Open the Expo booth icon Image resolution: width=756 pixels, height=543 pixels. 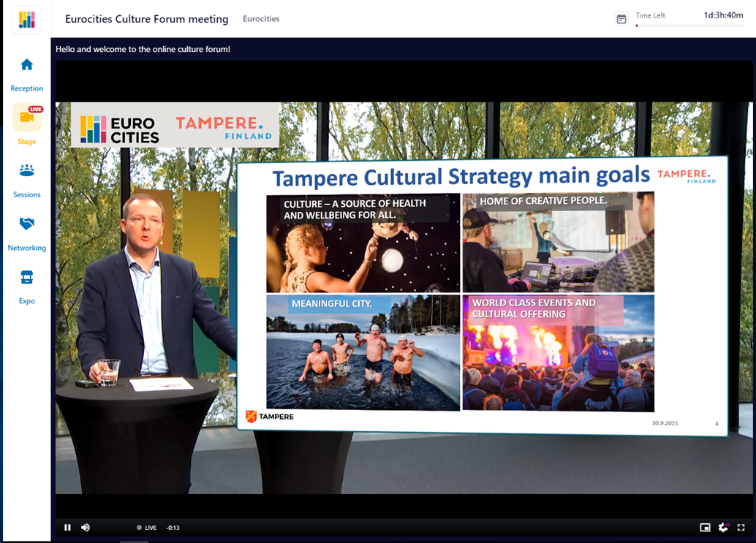pos(27,277)
